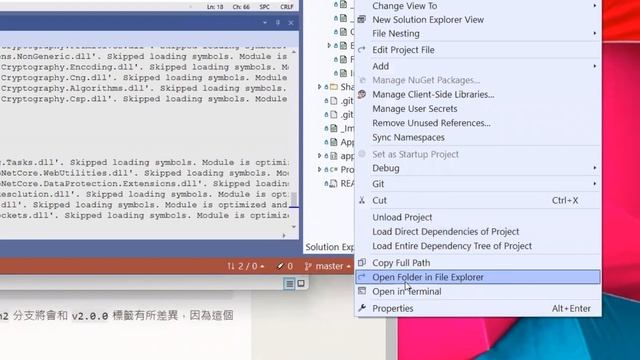Click the pending changes pencil indicator
This screenshot has height=360, width=640.
(284, 266)
